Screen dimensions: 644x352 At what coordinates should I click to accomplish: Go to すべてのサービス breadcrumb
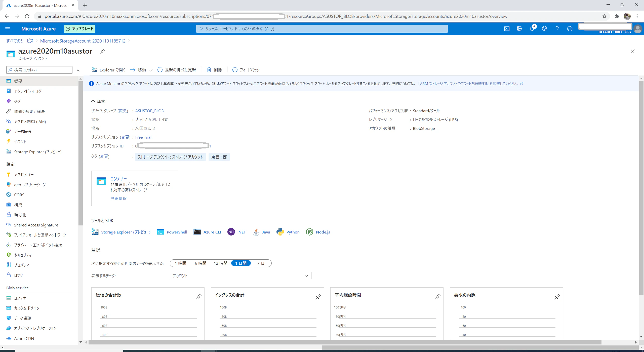(x=20, y=41)
